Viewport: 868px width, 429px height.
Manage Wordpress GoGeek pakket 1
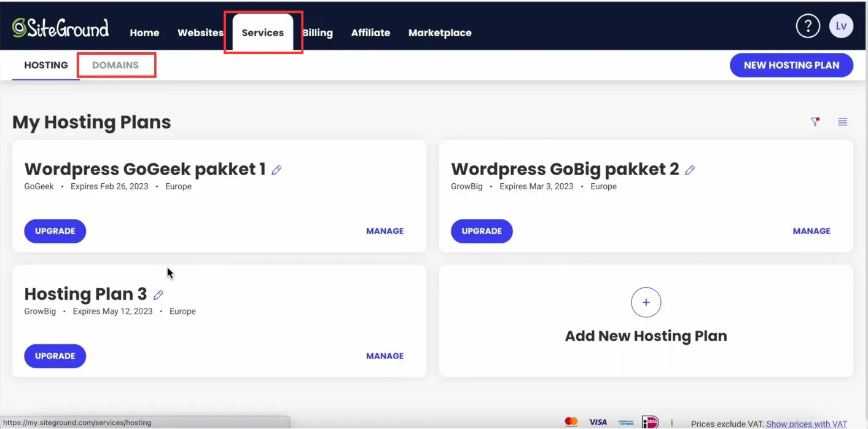pos(385,231)
